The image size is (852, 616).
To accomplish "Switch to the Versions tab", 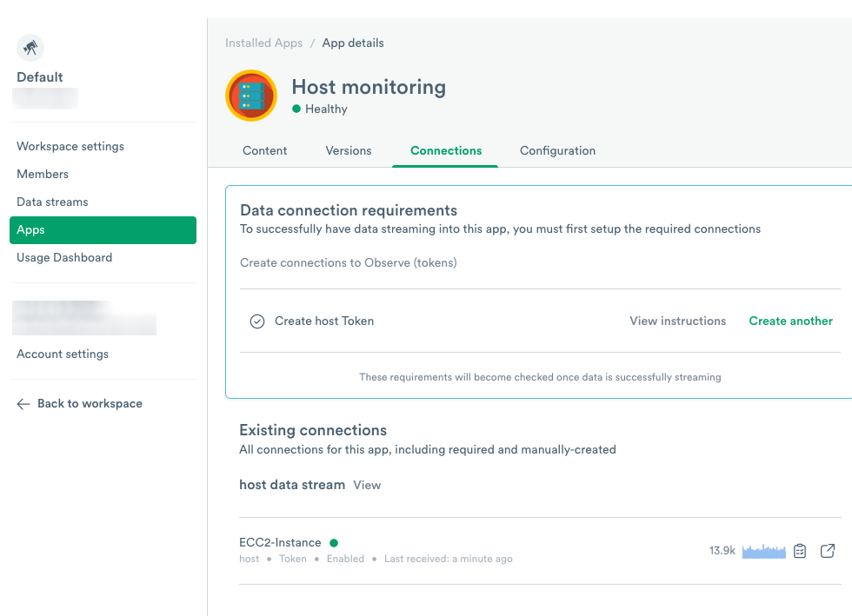I will tap(349, 150).
